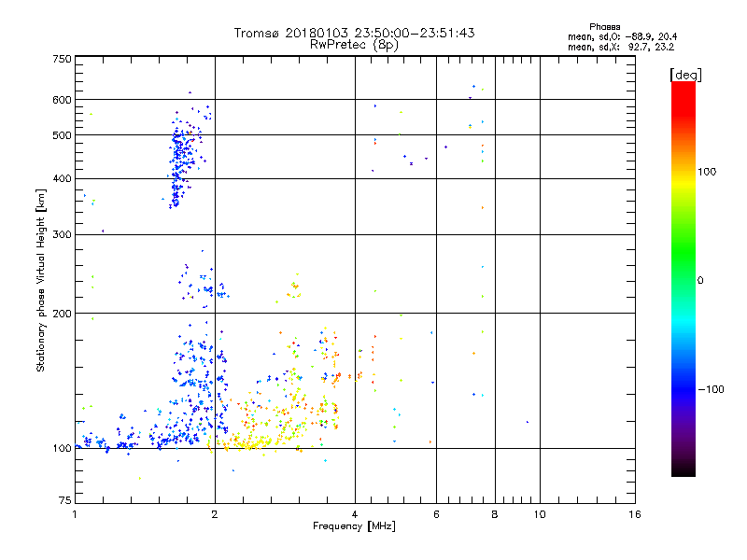Click the x-axis 2 tick label
Image resolution: width=747 pixels, height=560 pixels.
tap(215, 514)
